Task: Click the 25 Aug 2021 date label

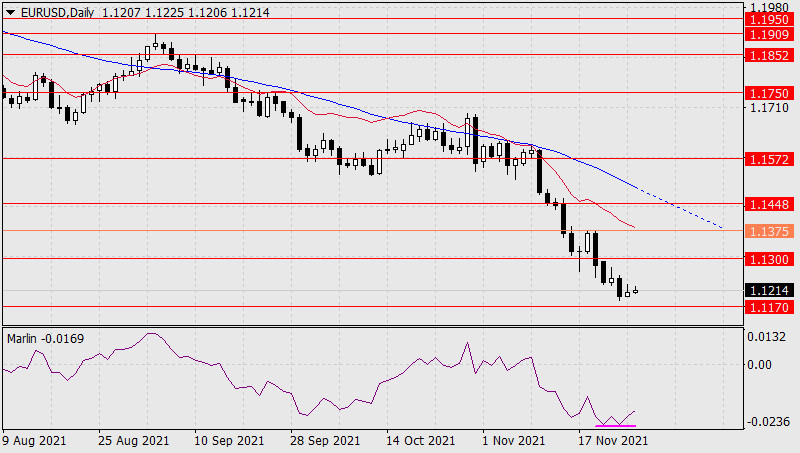Action: click(133, 440)
